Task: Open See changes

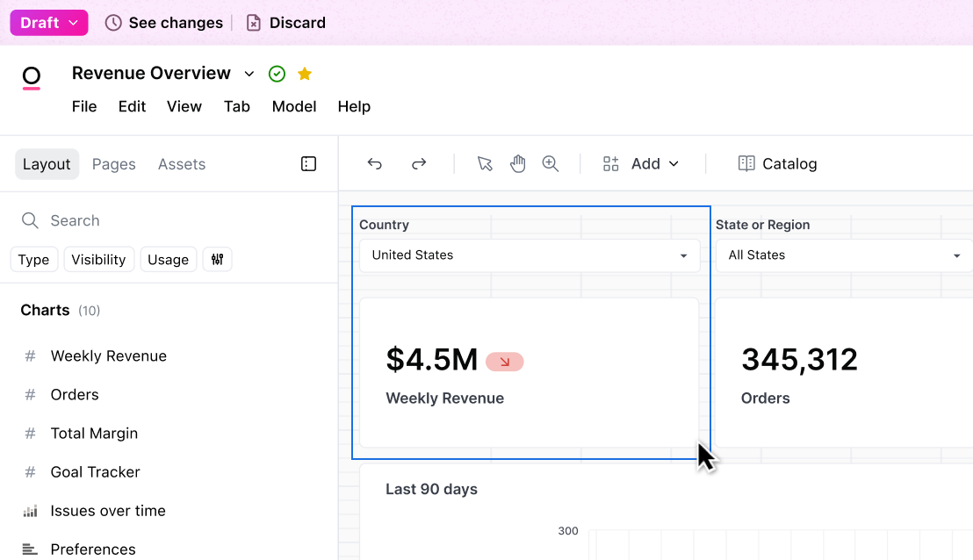Action: click(163, 22)
